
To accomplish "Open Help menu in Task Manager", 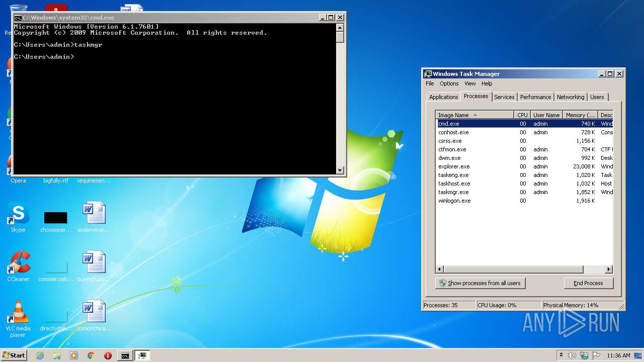I will coord(487,83).
